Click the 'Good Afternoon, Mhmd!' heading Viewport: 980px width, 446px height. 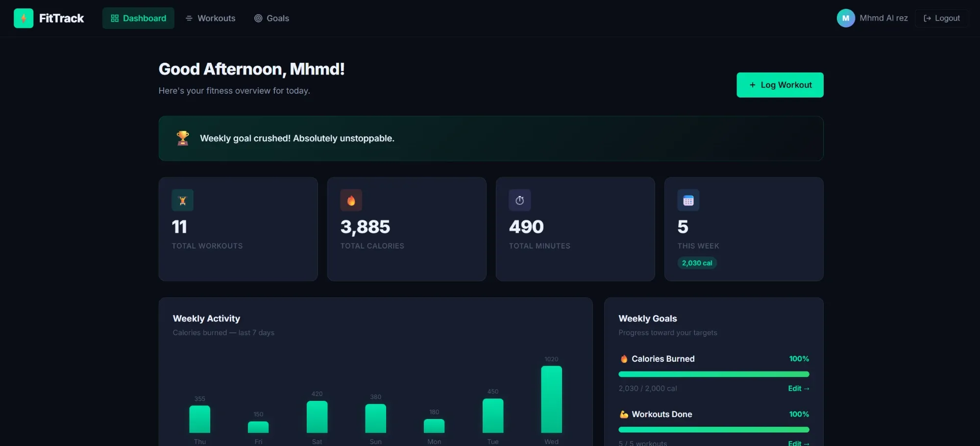click(251, 69)
